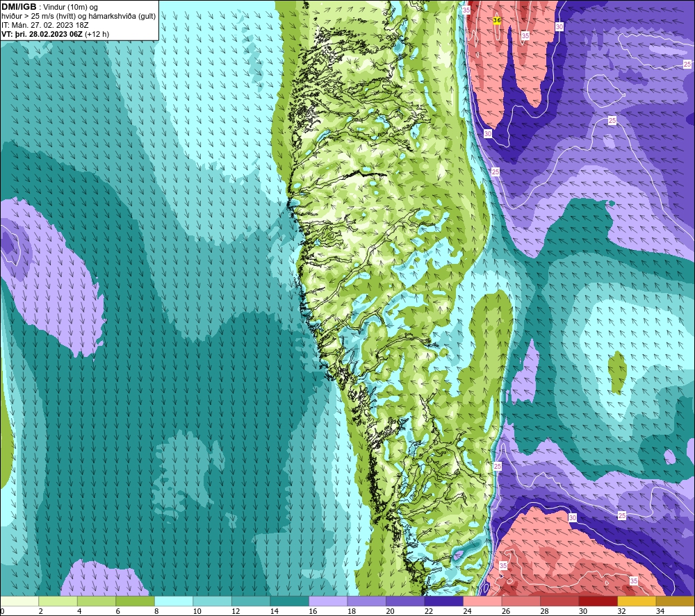Click the legend scale number 10

[x=197, y=611]
